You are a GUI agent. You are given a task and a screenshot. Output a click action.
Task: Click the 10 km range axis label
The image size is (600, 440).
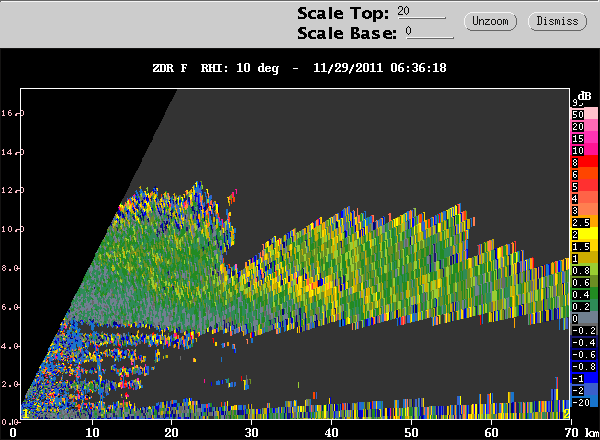click(x=92, y=433)
